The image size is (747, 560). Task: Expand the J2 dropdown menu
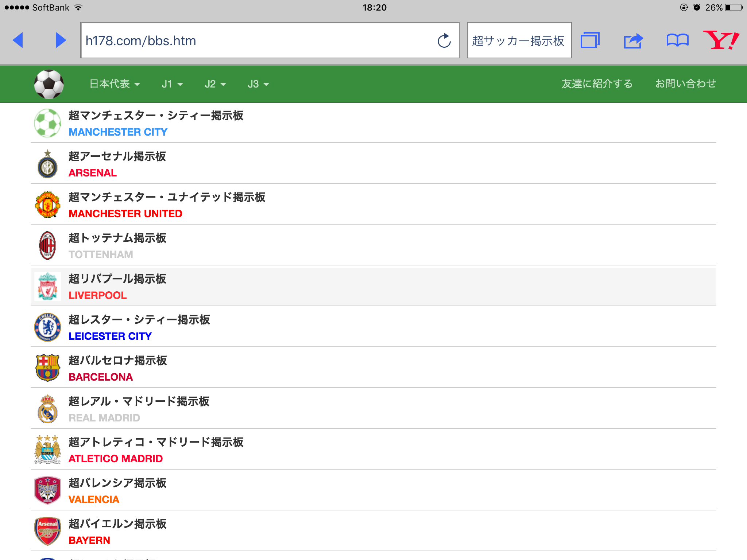(x=215, y=84)
